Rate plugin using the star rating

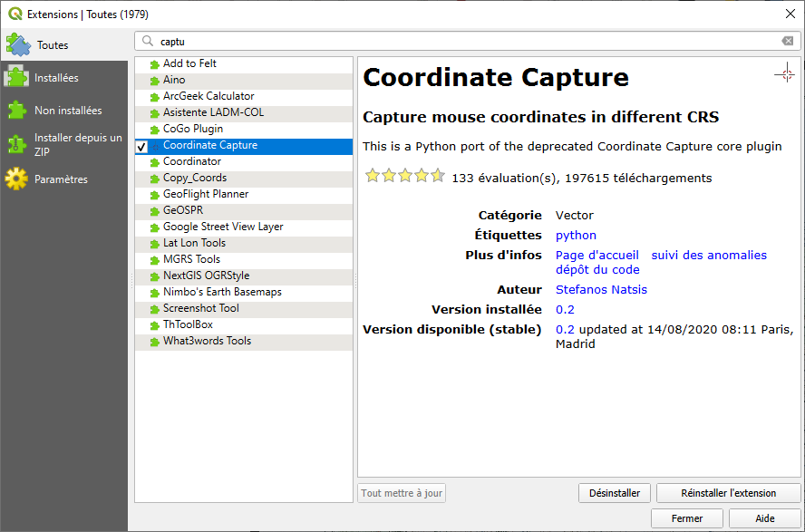tap(404, 177)
